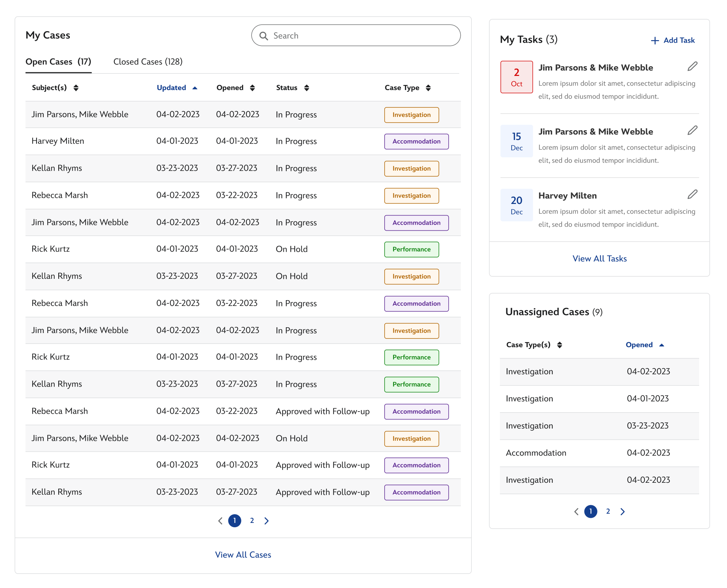Open the View All Tasks link
Viewport: 727px width, 588px height.
(599, 259)
